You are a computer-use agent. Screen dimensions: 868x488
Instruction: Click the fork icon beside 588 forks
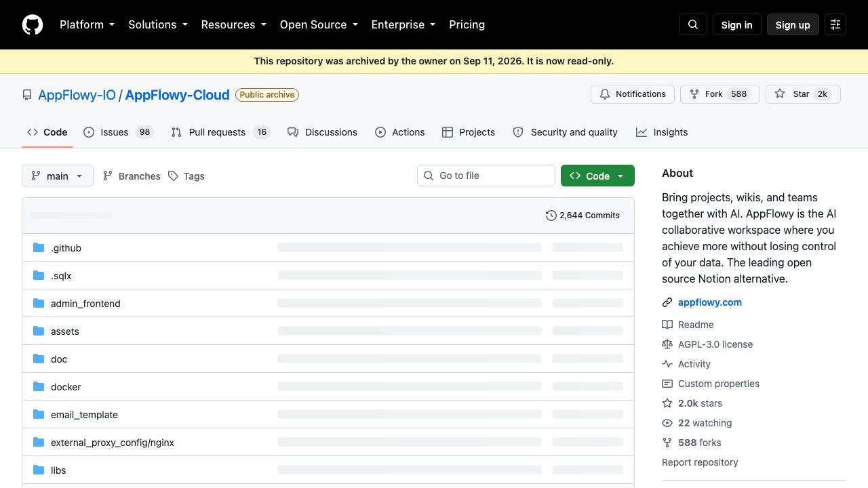click(667, 443)
